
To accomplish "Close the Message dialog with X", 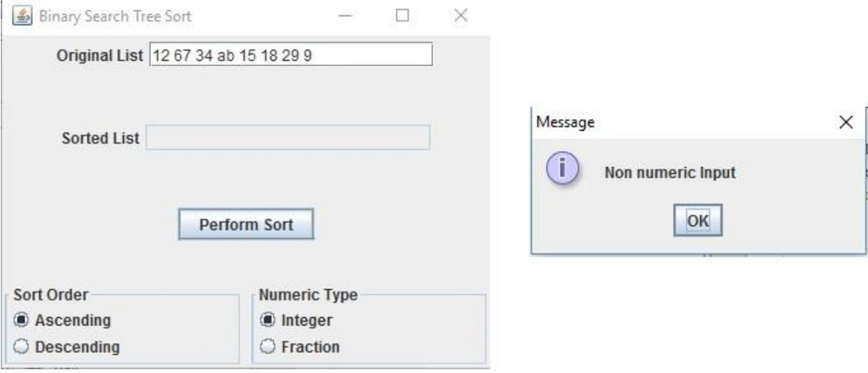I will point(846,122).
